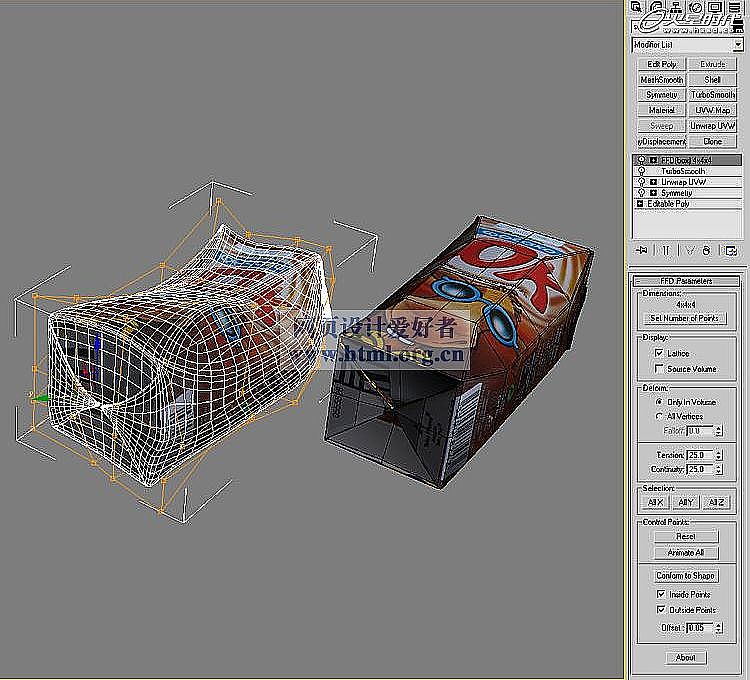Click All Y selection button
Image resolution: width=750 pixels, height=680 pixels.
[x=686, y=503]
